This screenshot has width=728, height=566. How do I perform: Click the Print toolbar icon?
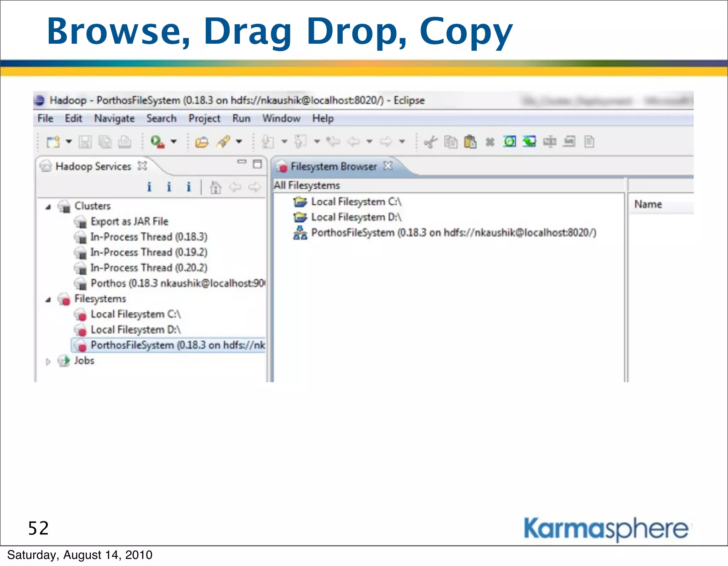(124, 142)
